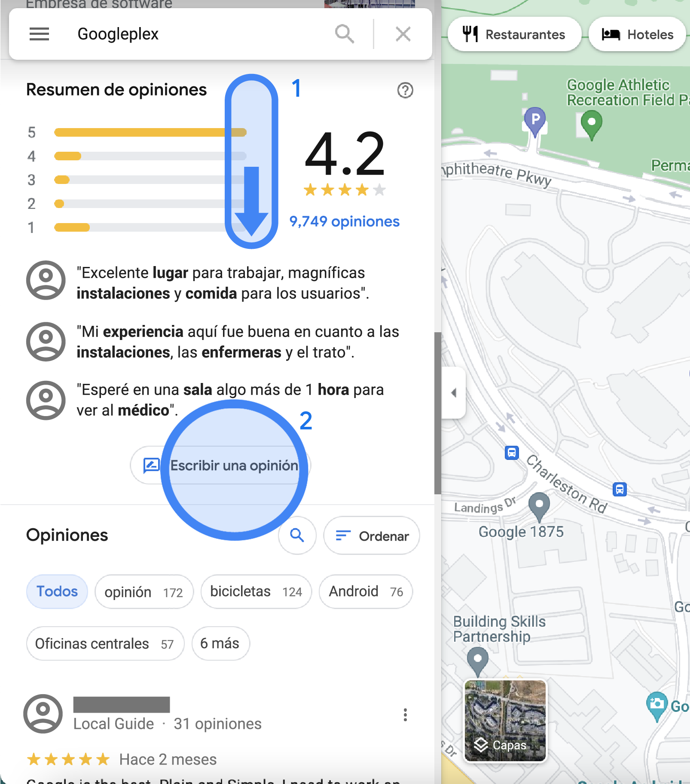This screenshot has width=690, height=784.
Task: Click the avatar beside "Esperé en una sala" quote
Action: 46,400
